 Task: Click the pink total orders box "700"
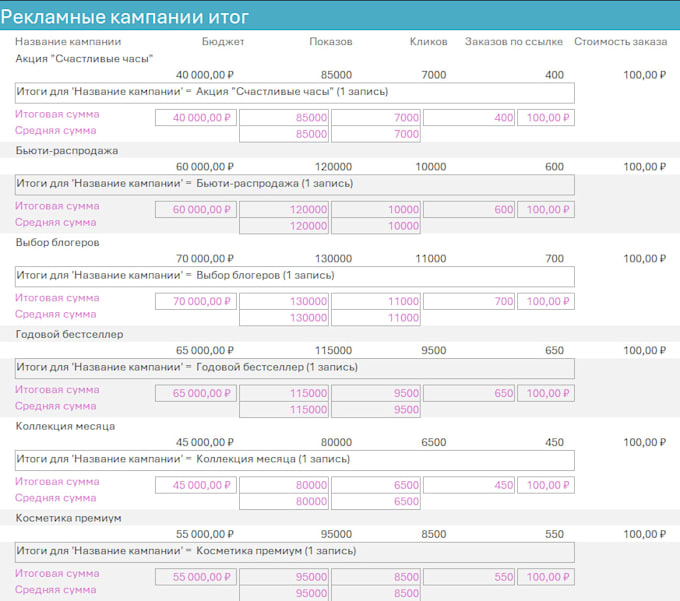(469, 301)
